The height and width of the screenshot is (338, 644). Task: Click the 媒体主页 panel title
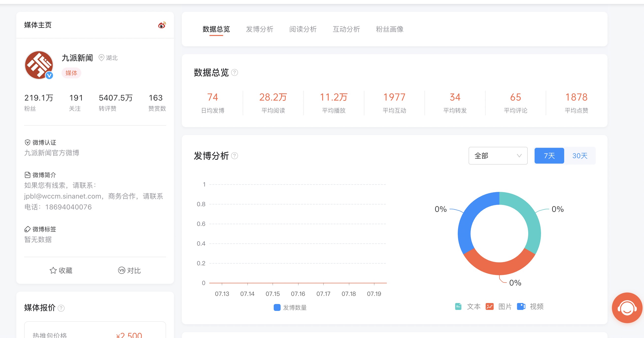coord(38,25)
